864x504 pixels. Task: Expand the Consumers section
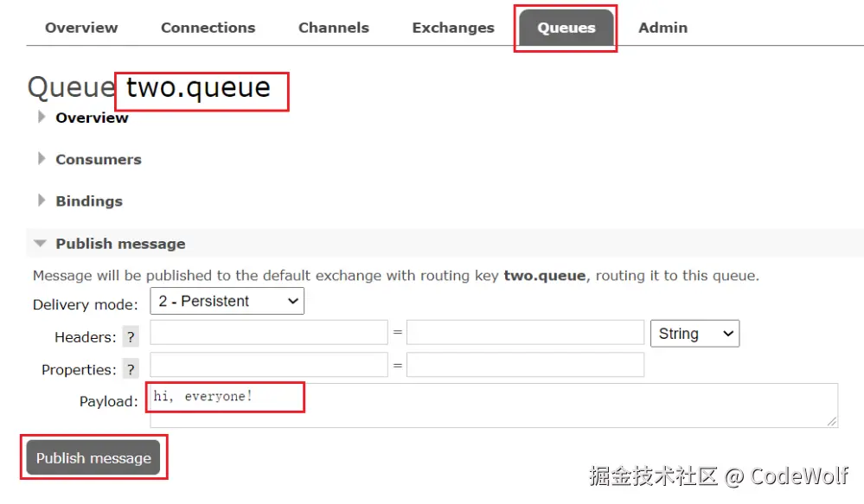(99, 159)
